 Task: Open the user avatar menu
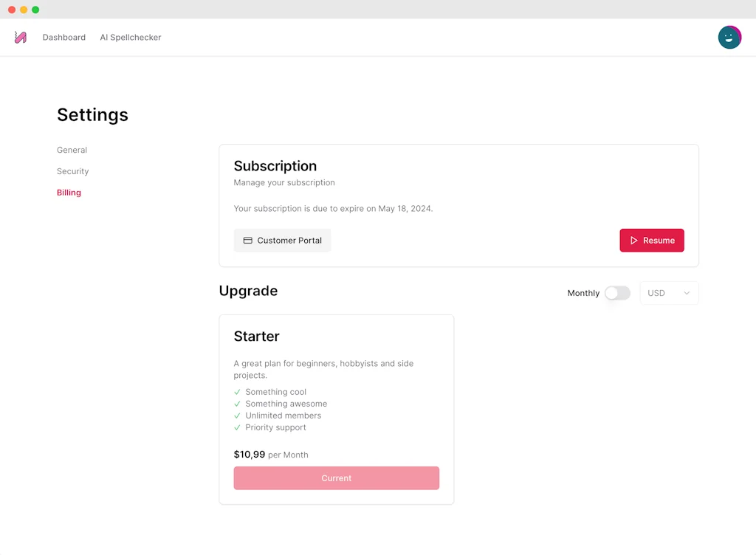tap(729, 37)
